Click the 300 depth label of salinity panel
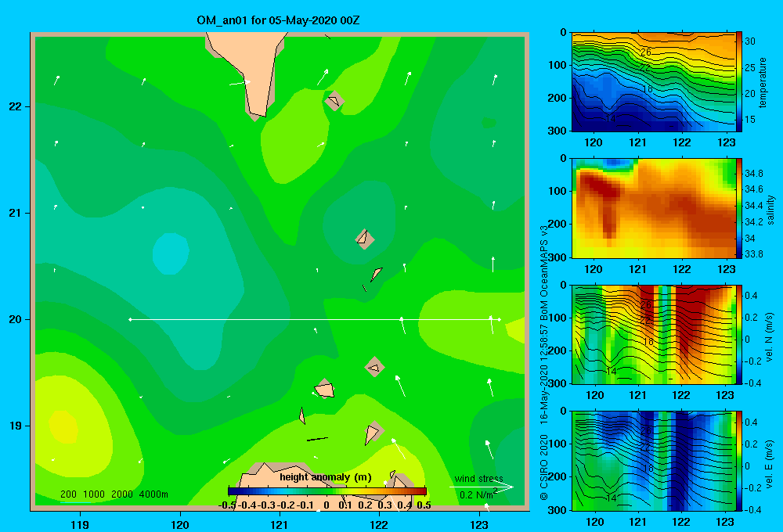783x532 pixels. tap(557, 257)
